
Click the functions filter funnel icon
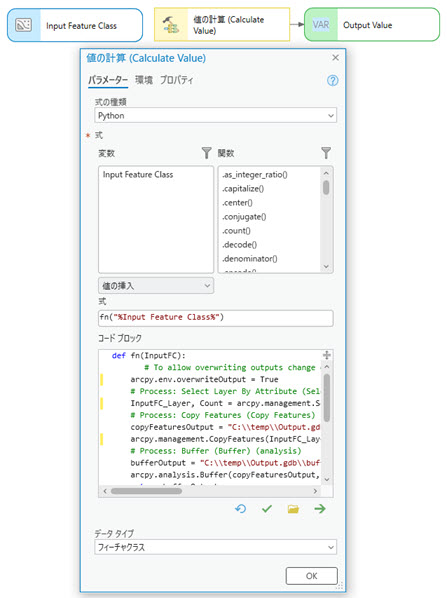326,153
